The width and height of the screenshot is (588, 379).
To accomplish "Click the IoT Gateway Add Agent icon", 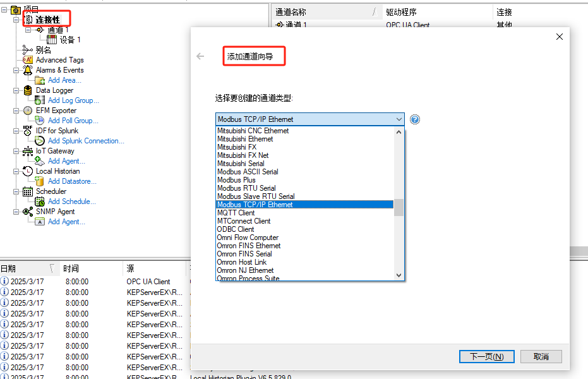I will point(40,161).
